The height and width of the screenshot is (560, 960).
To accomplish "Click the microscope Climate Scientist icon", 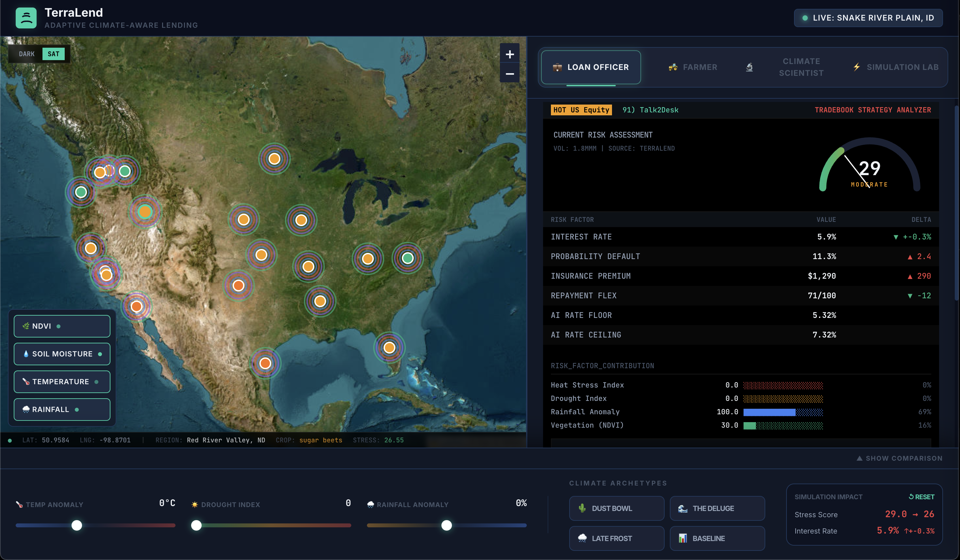I will pos(749,67).
